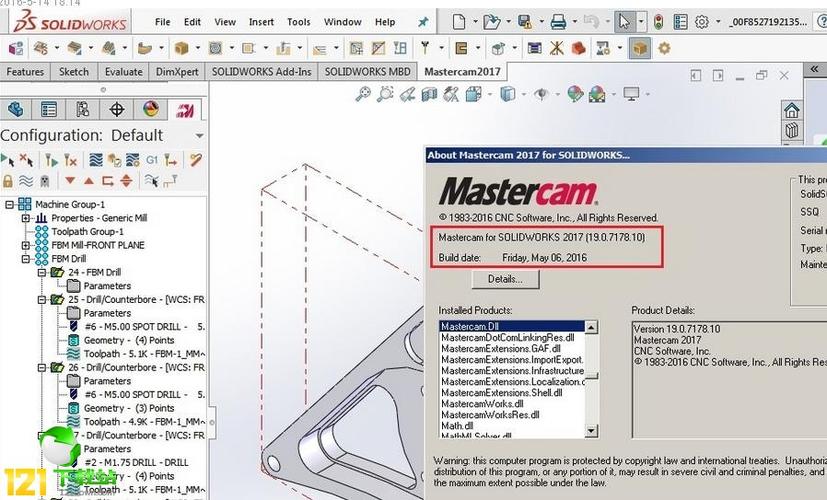Image resolution: width=827 pixels, height=500 pixels.
Task: Activate the Select cursor tool
Action: click(x=624, y=22)
